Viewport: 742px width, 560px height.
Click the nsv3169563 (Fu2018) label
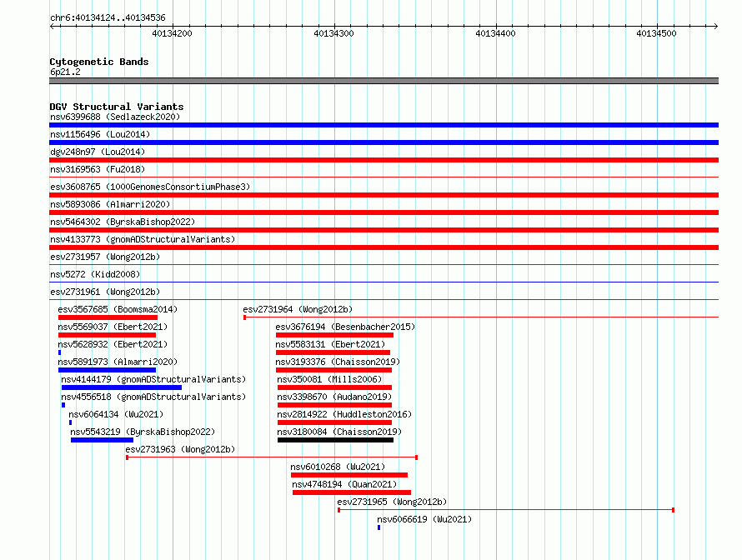pyautogui.click(x=98, y=169)
